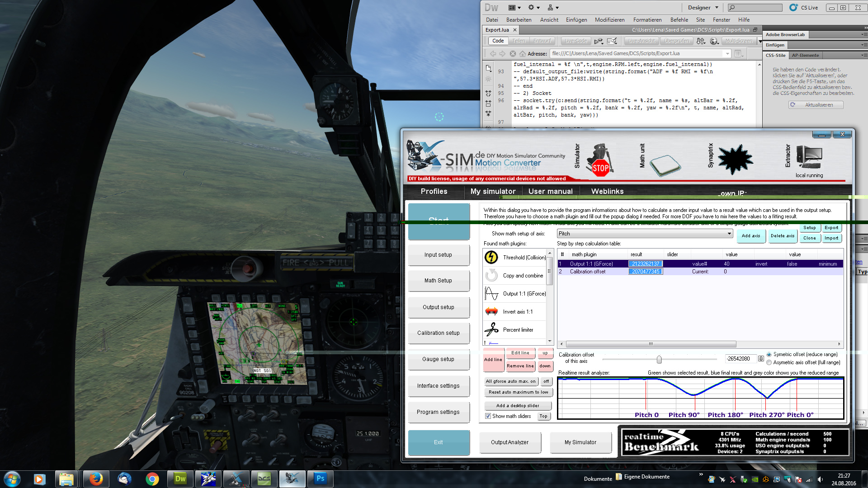The width and height of the screenshot is (868, 488).
Task: Select the Percent limiter scissors icon
Action: (x=491, y=330)
